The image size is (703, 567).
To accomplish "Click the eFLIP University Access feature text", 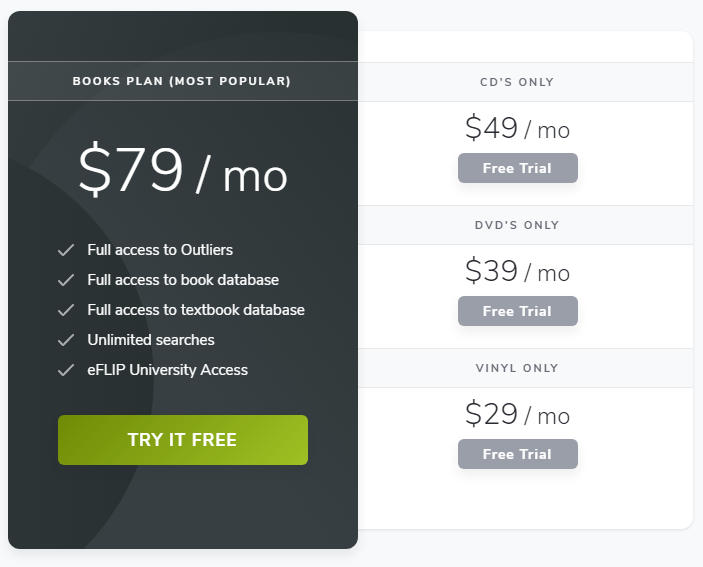I will (168, 370).
